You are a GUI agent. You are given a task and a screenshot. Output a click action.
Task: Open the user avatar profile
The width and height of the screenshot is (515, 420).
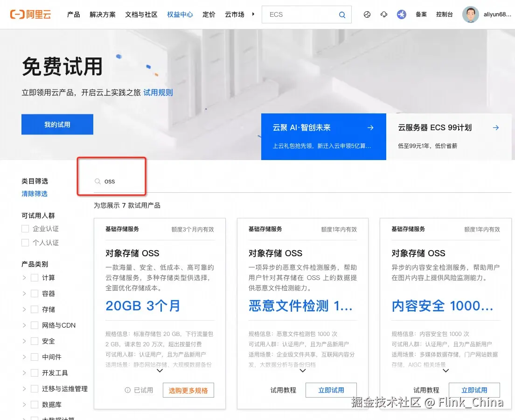point(470,14)
